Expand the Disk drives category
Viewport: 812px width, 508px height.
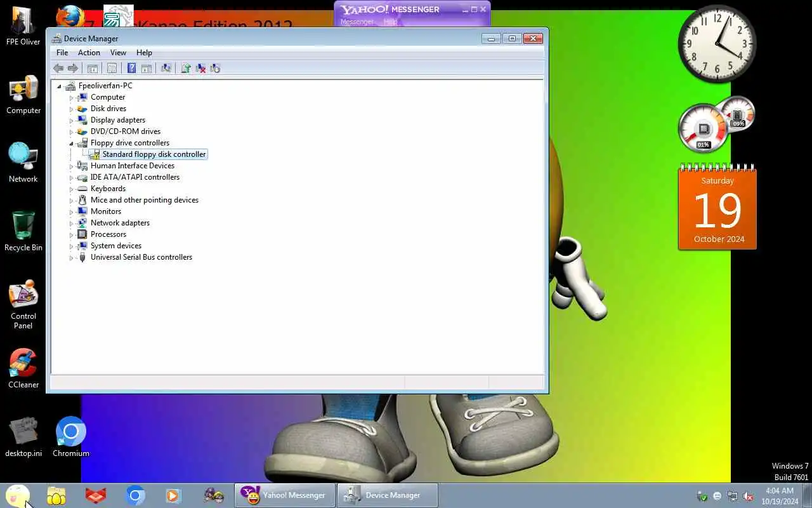pos(72,109)
